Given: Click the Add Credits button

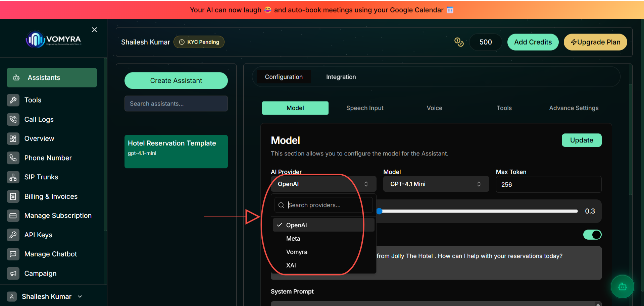Looking at the screenshot, I should point(533,42).
